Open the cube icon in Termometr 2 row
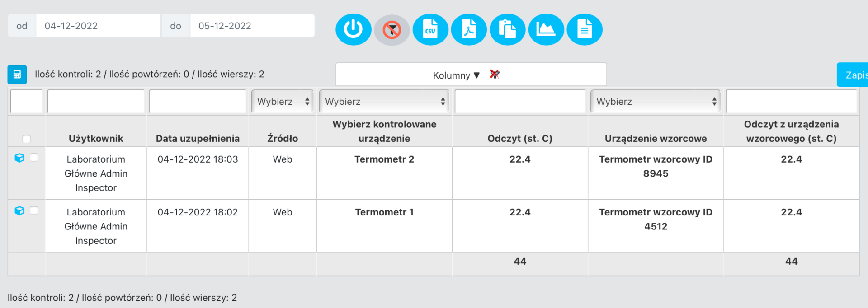The image size is (868, 308). 19,158
